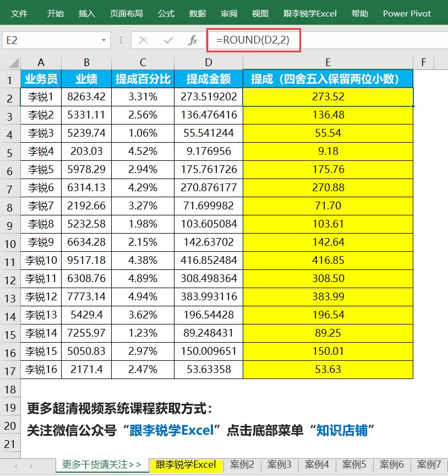Click row 5 header to select the row
The image size is (448, 476).
pyautogui.click(x=10, y=152)
